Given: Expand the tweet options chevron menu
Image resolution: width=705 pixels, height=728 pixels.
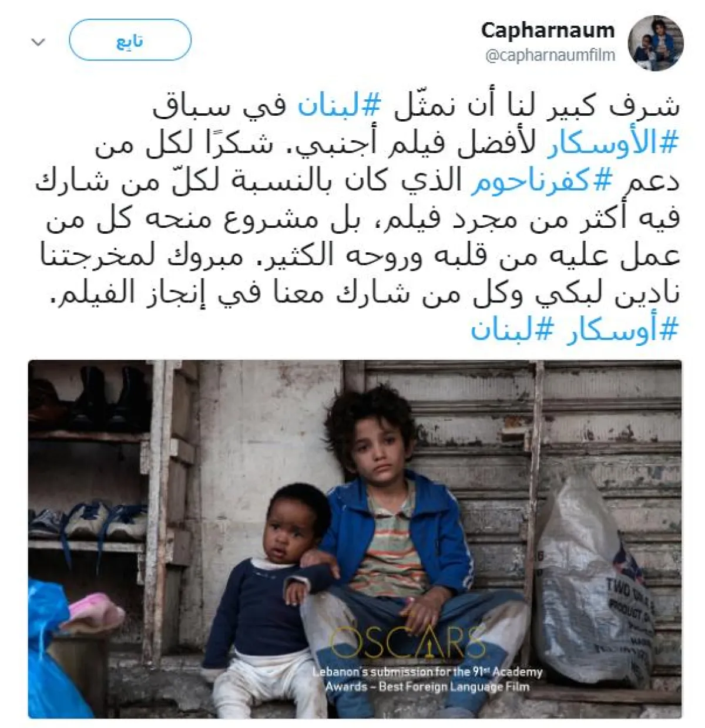Looking at the screenshot, I should (38, 42).
